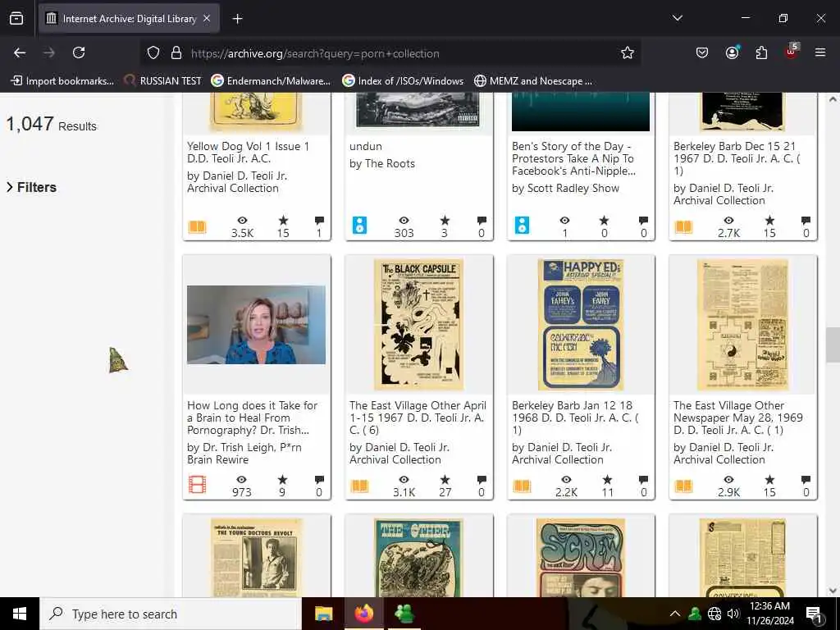Open Berkeley Barb Jan 12 18 1968 item
The image size is (840, 630).
point(575,418)
